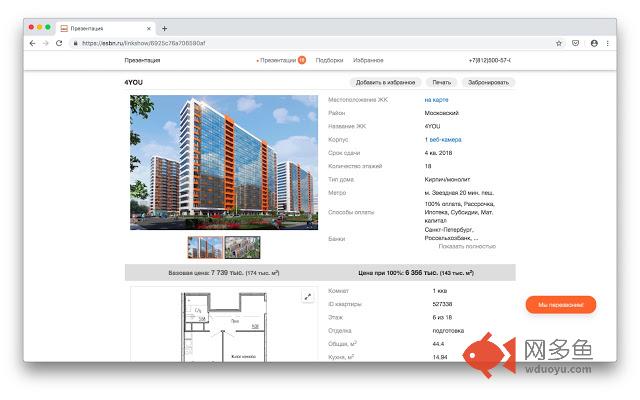This screenshot has height=400, width=640.
Task: Go back with the browser back arrow
Action: point(33,43)
